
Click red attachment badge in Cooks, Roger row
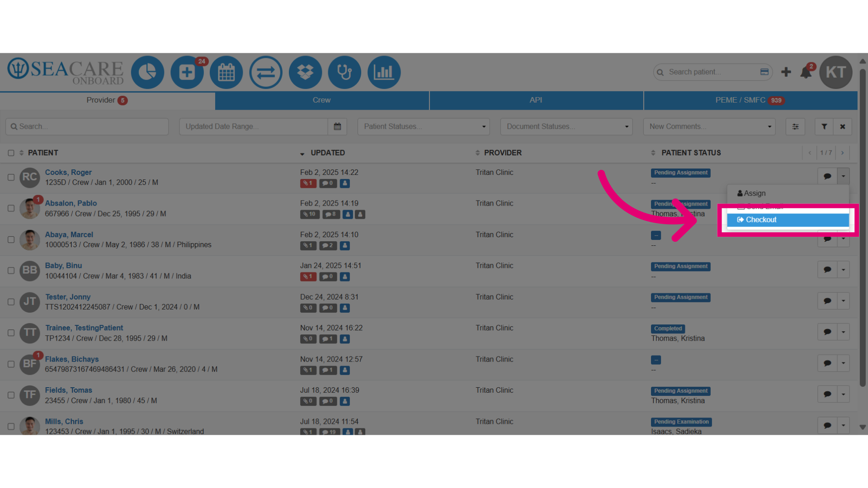click(x=308, y=183)
